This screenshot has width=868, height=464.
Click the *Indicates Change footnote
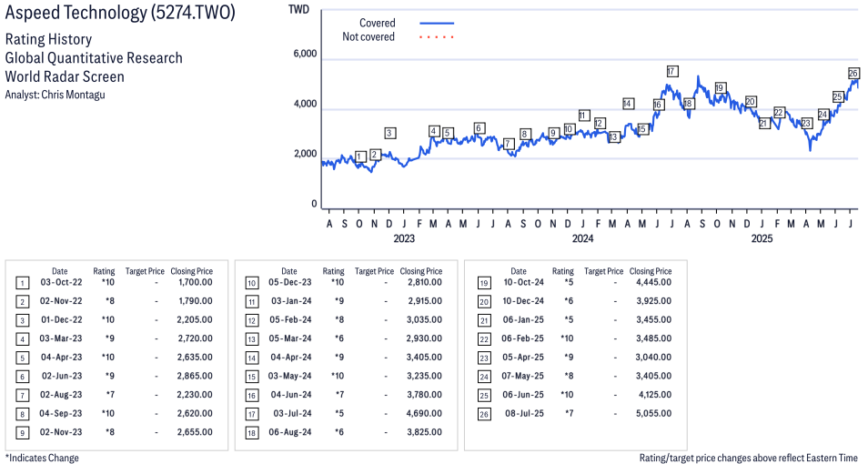42,458
